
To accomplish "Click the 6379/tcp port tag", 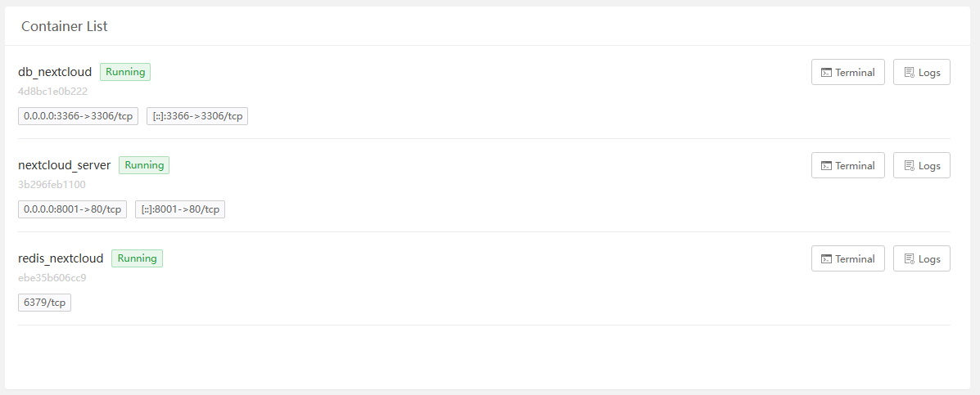I will pos(44,303).
